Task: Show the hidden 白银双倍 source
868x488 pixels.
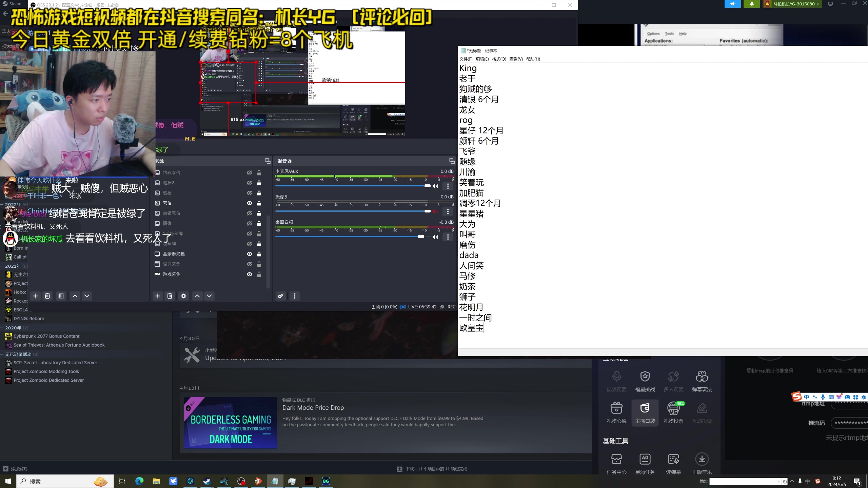Action: click(250, 213)
